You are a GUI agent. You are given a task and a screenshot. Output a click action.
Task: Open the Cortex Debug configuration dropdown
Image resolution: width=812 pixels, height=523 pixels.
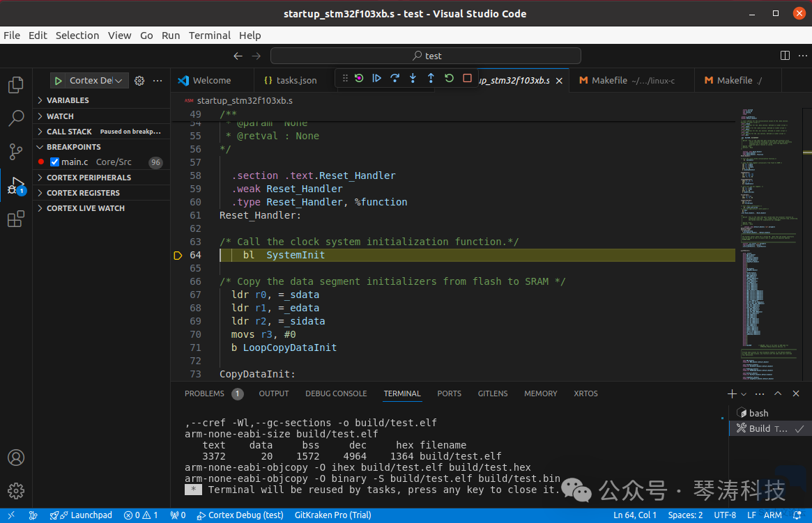(95, 81)
